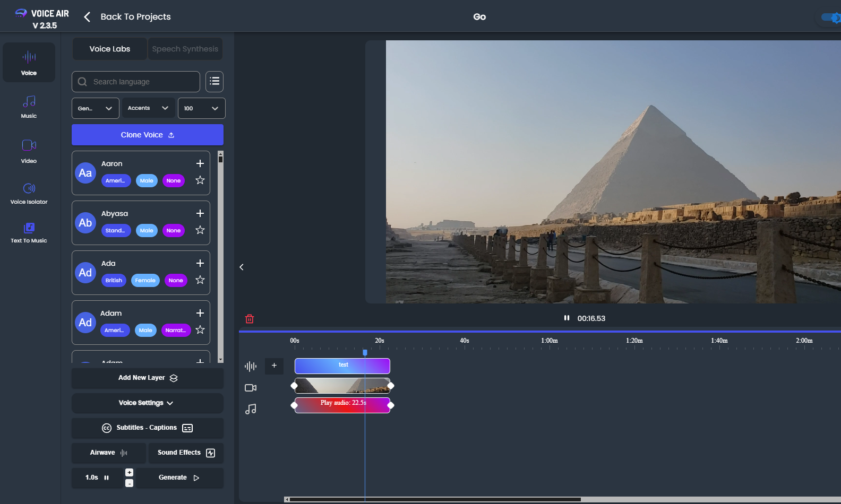Favorite the Abyasa voice with star

200,230
